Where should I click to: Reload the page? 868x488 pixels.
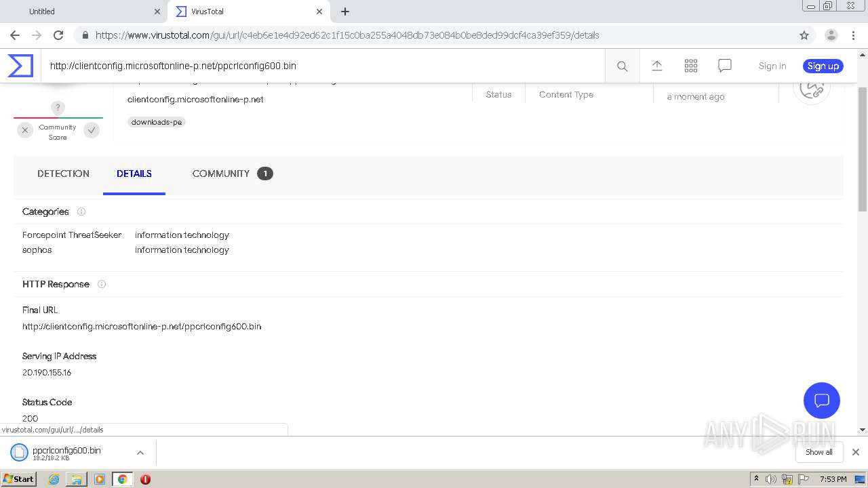[58, 35]
